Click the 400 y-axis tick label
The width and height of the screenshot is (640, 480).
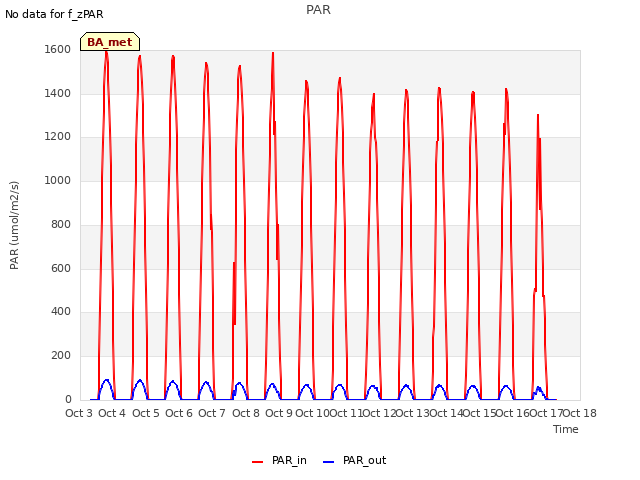[61, 311]
